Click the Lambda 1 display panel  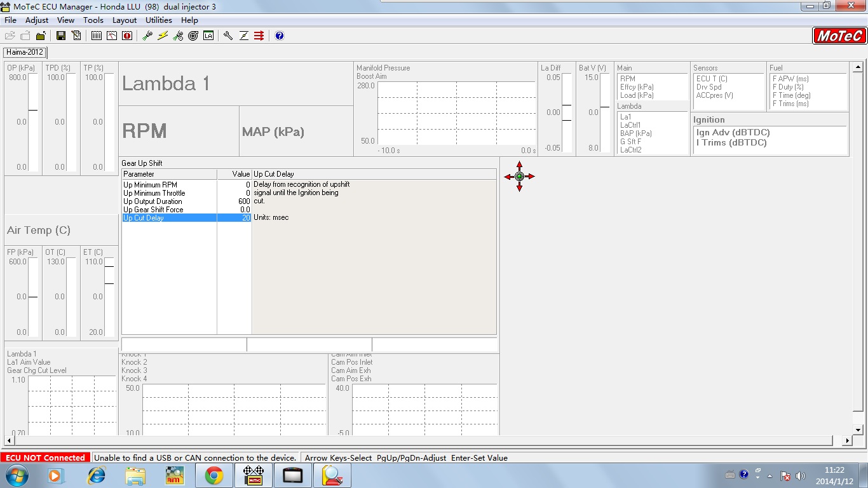pos(236,84)
